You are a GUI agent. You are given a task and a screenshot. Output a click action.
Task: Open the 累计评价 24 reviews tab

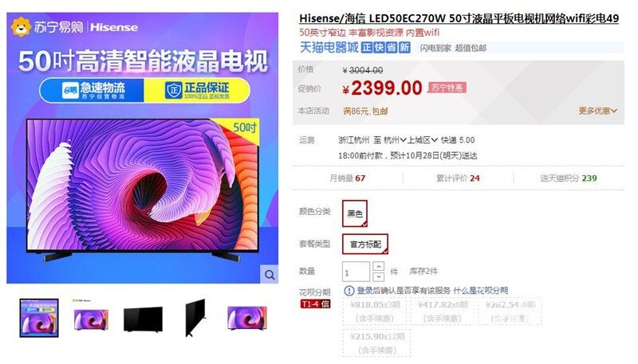tap(458, 178)
